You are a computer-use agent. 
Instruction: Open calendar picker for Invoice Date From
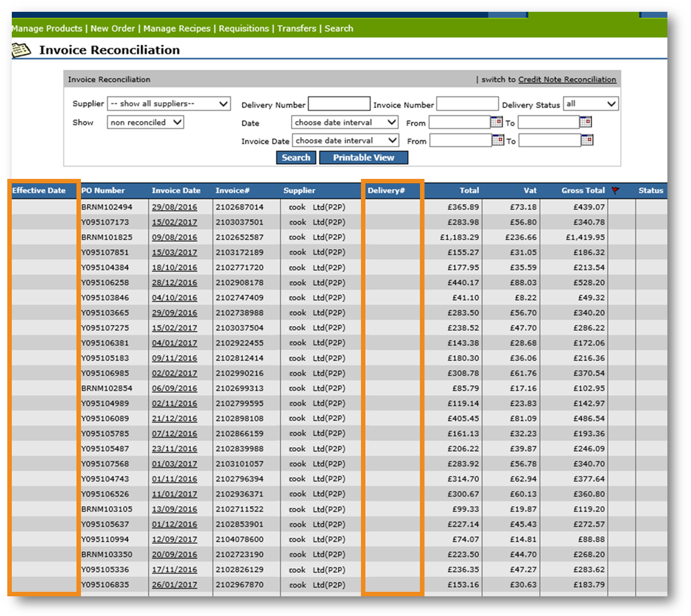click(498, 140)
